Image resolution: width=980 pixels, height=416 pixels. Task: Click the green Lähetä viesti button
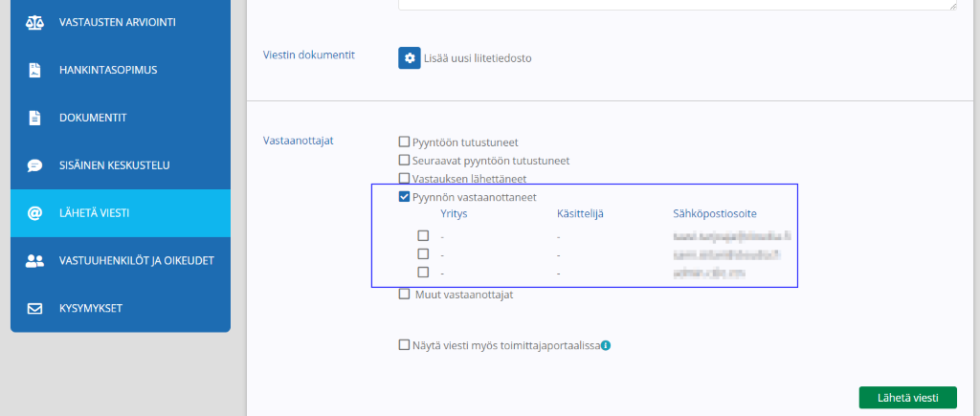click(907, 398)
